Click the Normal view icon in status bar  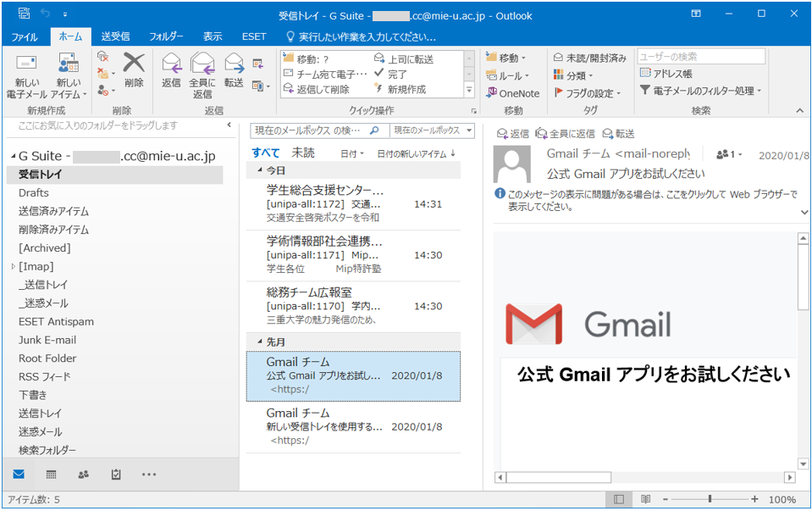coord(618,499)
